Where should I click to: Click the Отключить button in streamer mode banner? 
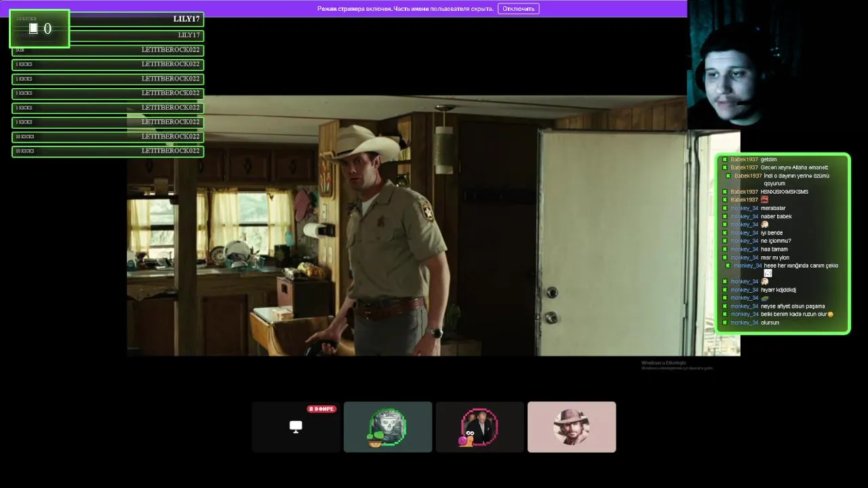[x=518, y=9]
